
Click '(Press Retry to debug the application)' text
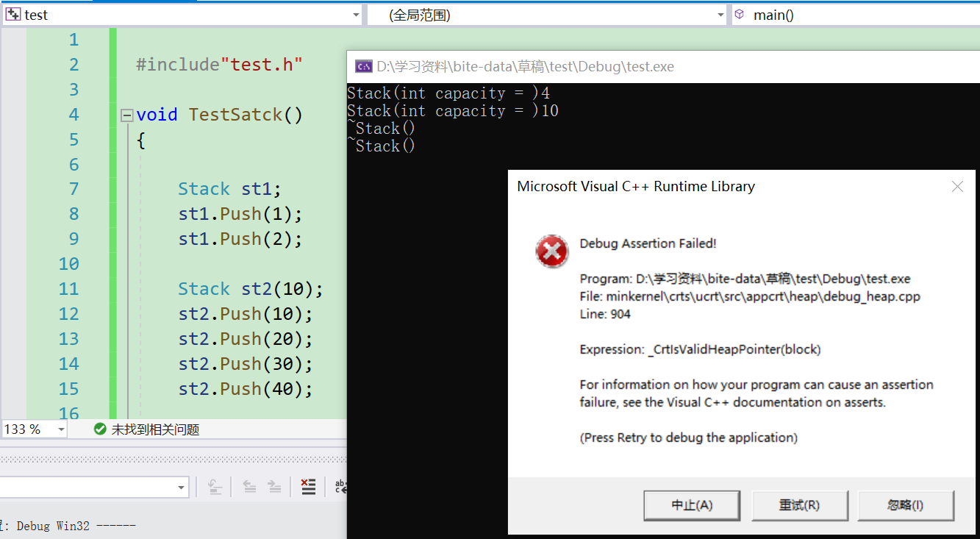tap(689, 438)
